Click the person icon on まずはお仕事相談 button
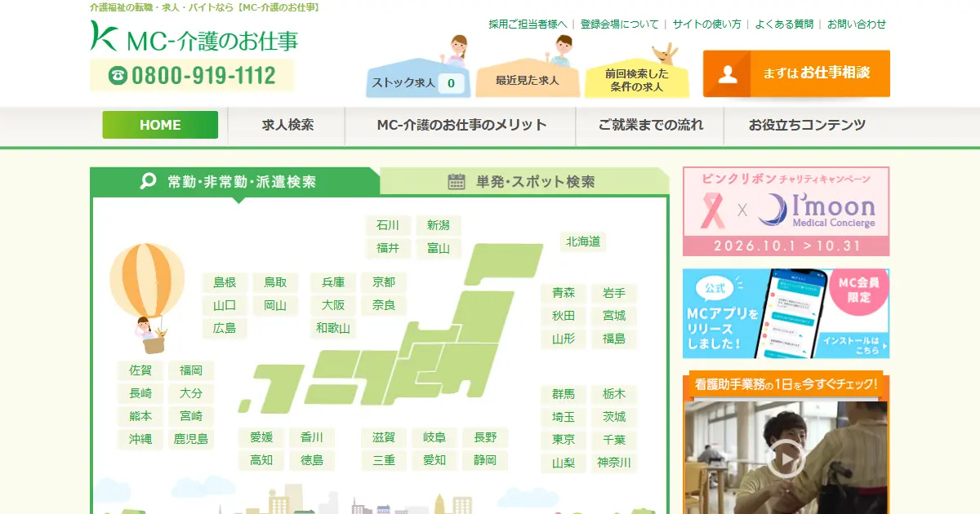Viewport: 980px width, 514px height. (x=728, y=73)
